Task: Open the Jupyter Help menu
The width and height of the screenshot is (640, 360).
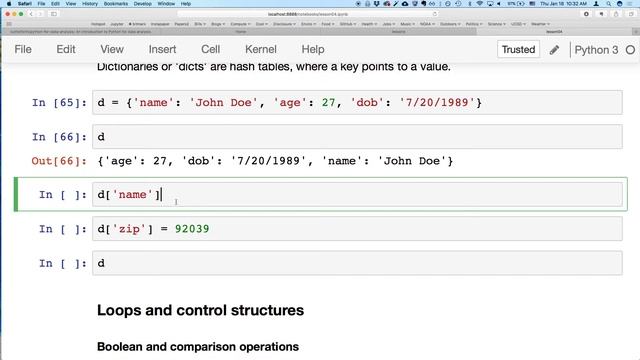Action: coord(313,49)
